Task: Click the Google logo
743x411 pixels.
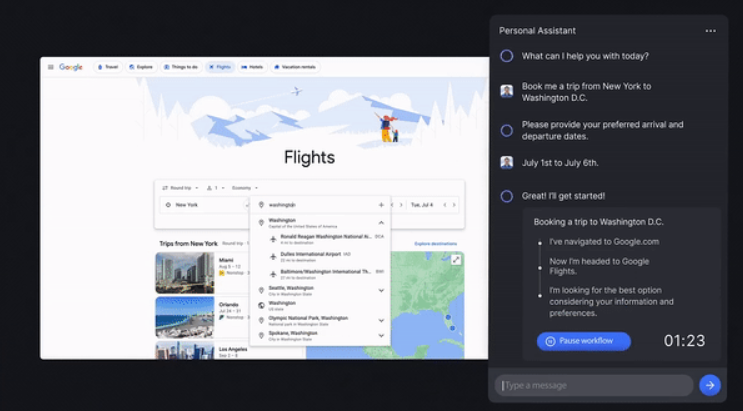Action: pos(71,67)
